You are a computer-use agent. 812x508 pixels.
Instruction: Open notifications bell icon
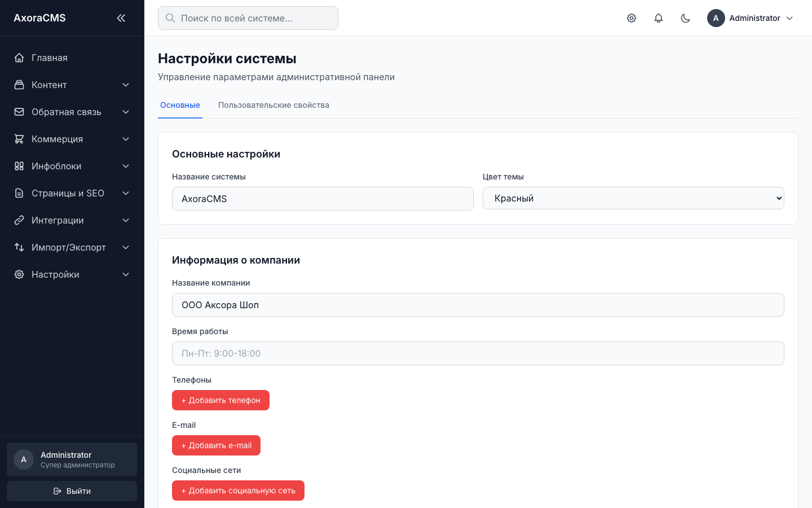coord(659,18)
